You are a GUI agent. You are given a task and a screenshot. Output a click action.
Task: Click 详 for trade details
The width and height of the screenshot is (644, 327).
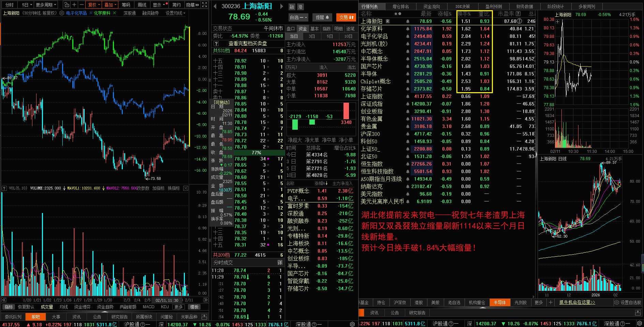click(x=280, y=262)
